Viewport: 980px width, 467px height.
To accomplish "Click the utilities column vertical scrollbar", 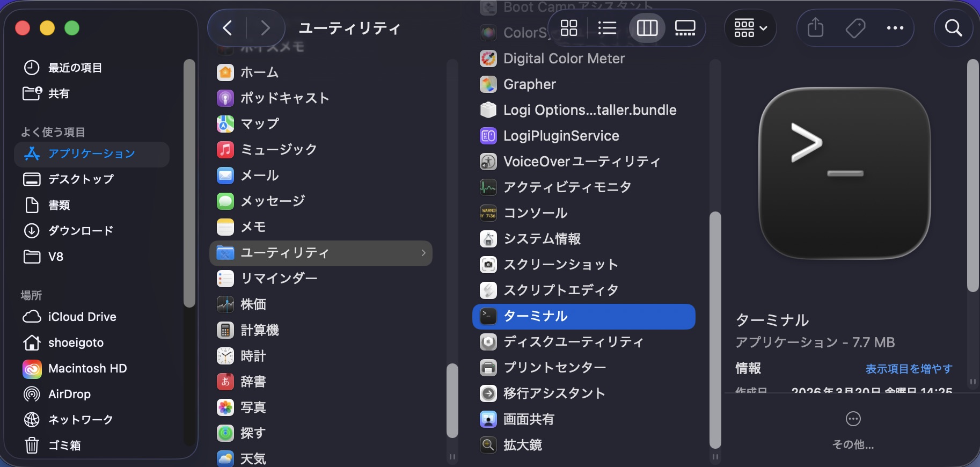I will click(x=715, y=330).
